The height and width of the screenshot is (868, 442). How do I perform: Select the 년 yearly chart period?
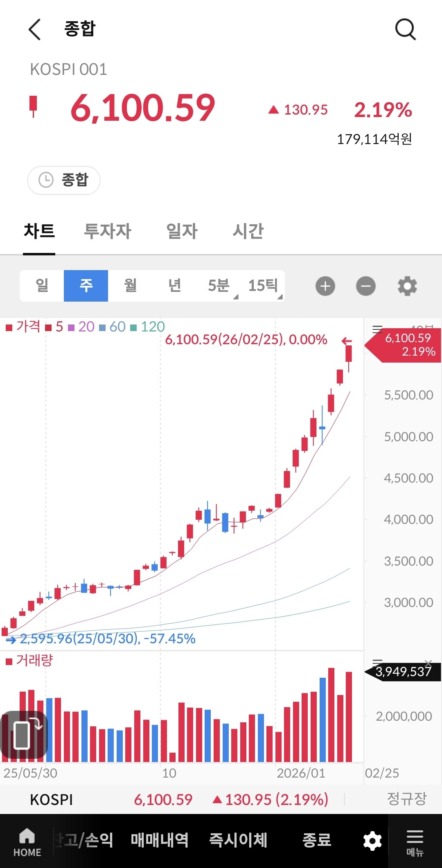(174, 286)
